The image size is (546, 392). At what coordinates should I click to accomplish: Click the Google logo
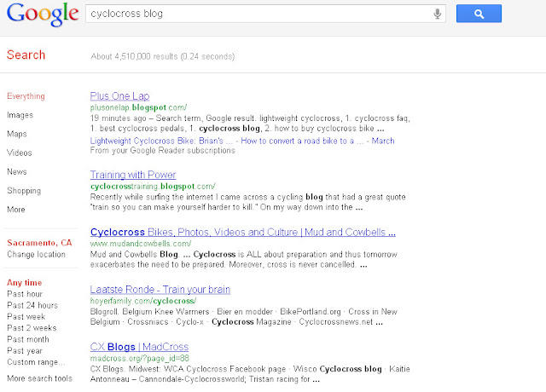43,14
